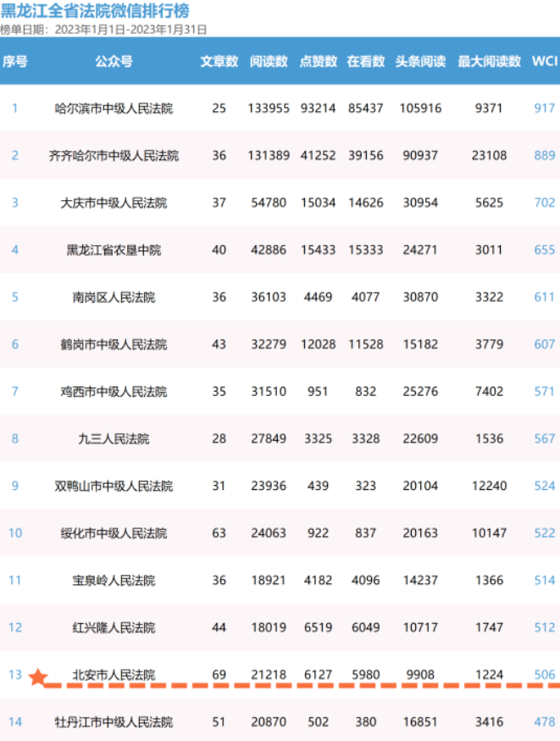The height and width of the screenshot is (741, 560).
Task: Select 鹤岗市中级人民法院 account name
Action: tap(114, 344)
